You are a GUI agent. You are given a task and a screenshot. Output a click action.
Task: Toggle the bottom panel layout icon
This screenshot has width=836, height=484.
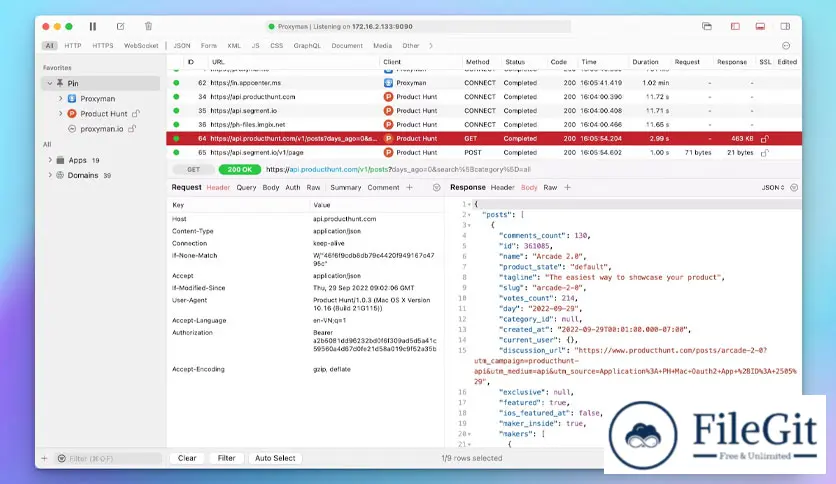760,26
